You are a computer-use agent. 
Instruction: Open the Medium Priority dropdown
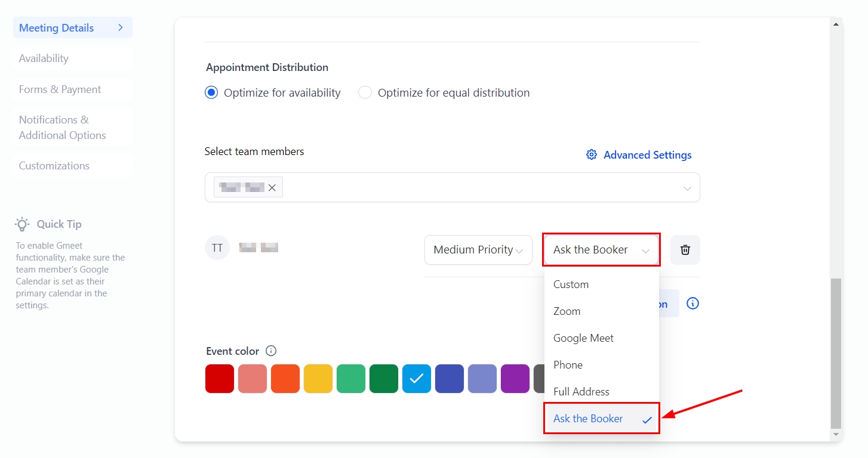478,250
